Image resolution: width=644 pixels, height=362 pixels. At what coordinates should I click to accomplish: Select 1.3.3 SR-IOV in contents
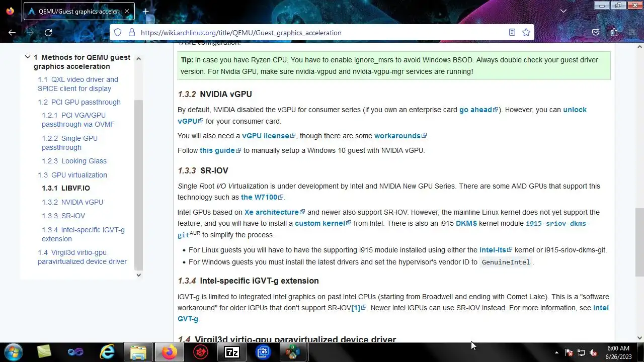[63, 216]
